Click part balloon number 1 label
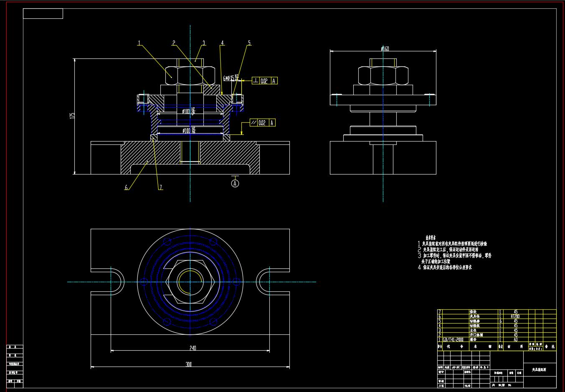The image size is (565, 392). 139,43
